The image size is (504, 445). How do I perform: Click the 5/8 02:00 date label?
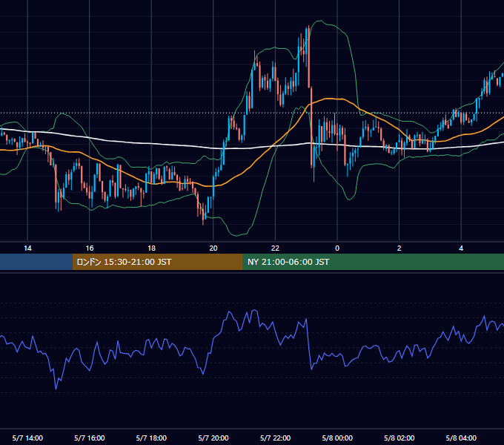pyautogui.click(x=399, y=438)
